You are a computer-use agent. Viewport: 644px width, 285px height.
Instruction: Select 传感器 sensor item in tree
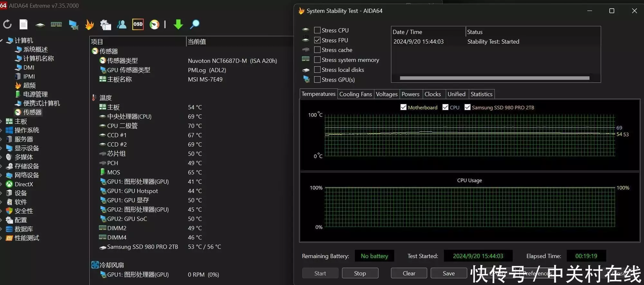point(28,112)
